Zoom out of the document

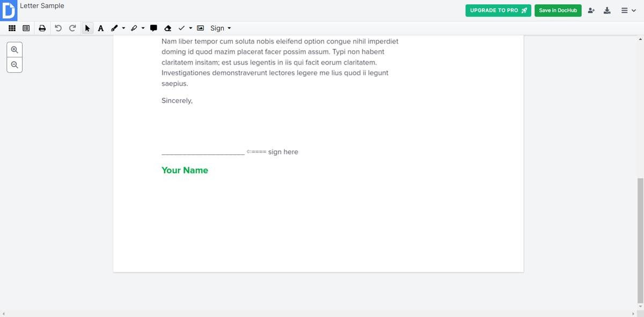(14, 65)
